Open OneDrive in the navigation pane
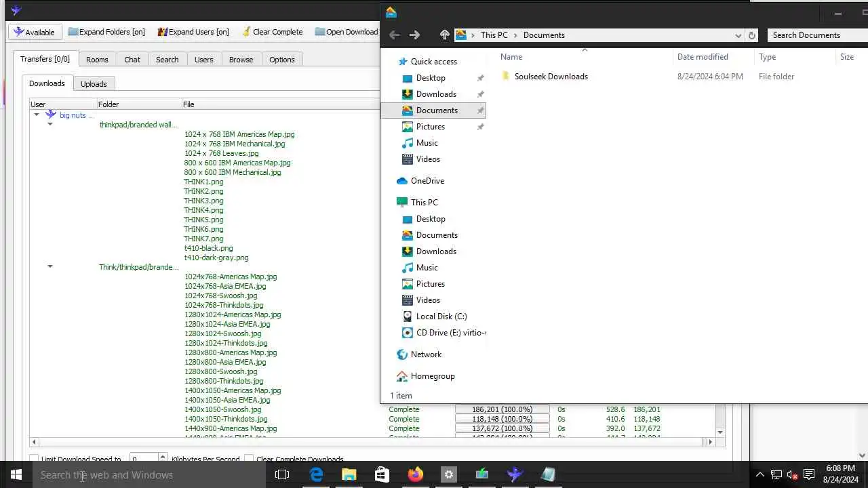This screenshot has width=868, height=488. (427, 181)
